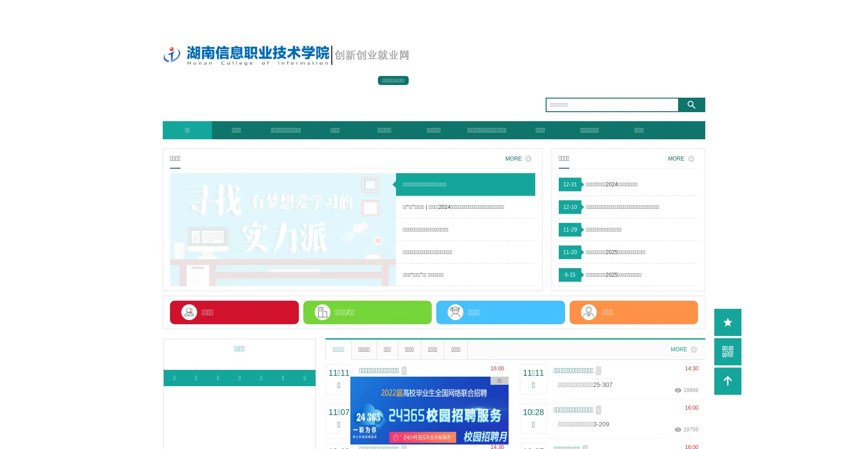Open the QR code panel from the floating sidebar
The image size is (868, 449).
point(727,352)
